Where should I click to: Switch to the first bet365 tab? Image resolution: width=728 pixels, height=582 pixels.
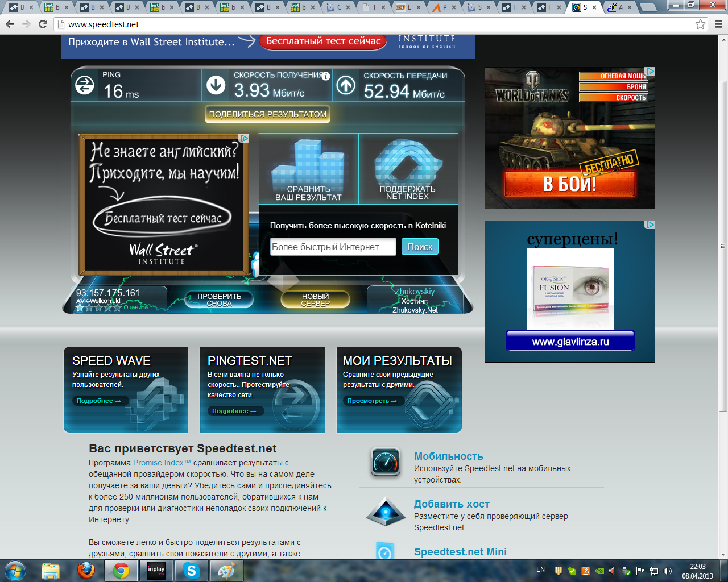(x=55, y=7)
